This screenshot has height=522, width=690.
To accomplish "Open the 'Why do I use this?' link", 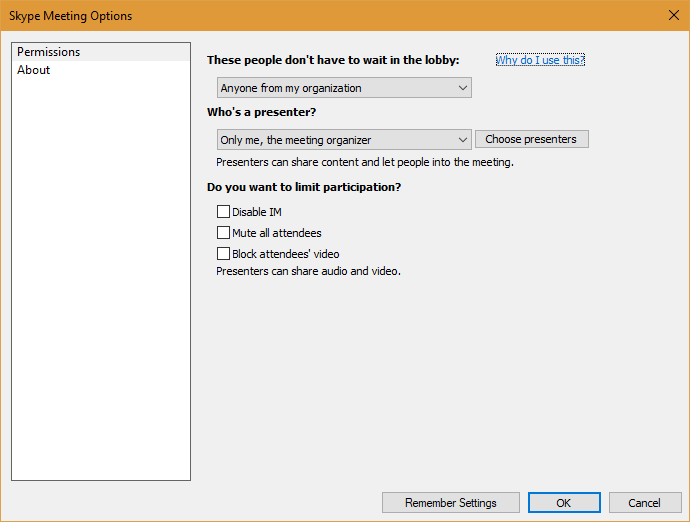I will pos(540,60).
